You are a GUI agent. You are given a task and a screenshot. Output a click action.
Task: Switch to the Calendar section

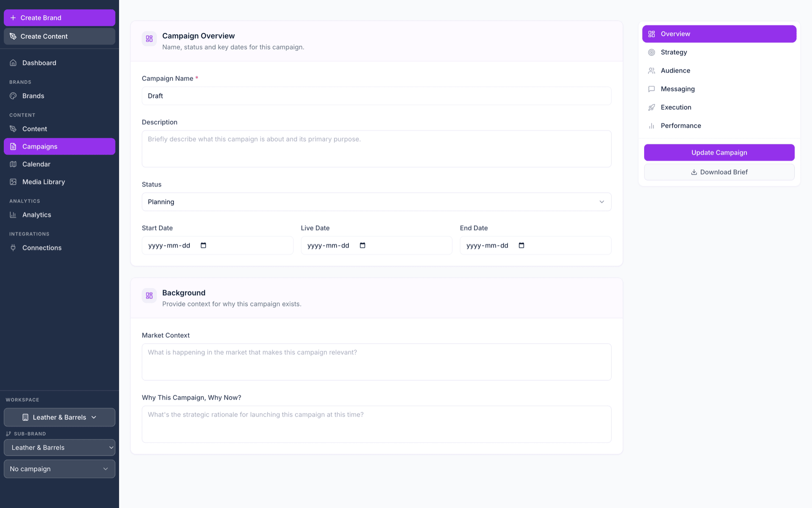tap(36, 164)
